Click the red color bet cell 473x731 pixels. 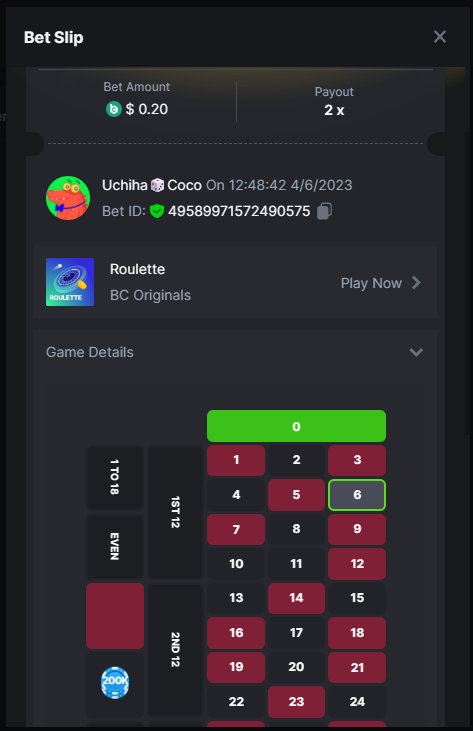click(x=115, y=616)
